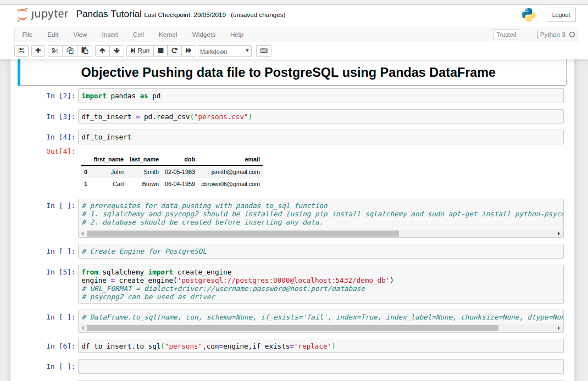Restart kernel and run all icon
The image size is (588, 381).
188,51
